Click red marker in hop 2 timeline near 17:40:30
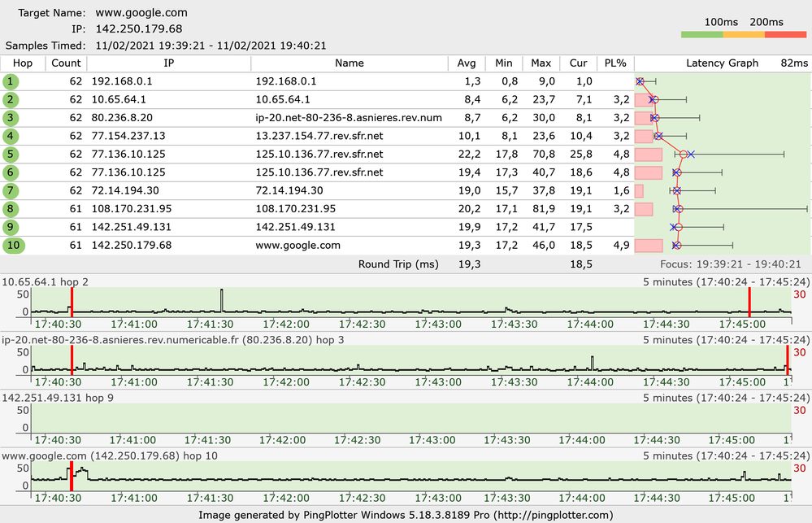Viewport: 812px width, 523px height. pyautogui.click(x=72, y=302)
